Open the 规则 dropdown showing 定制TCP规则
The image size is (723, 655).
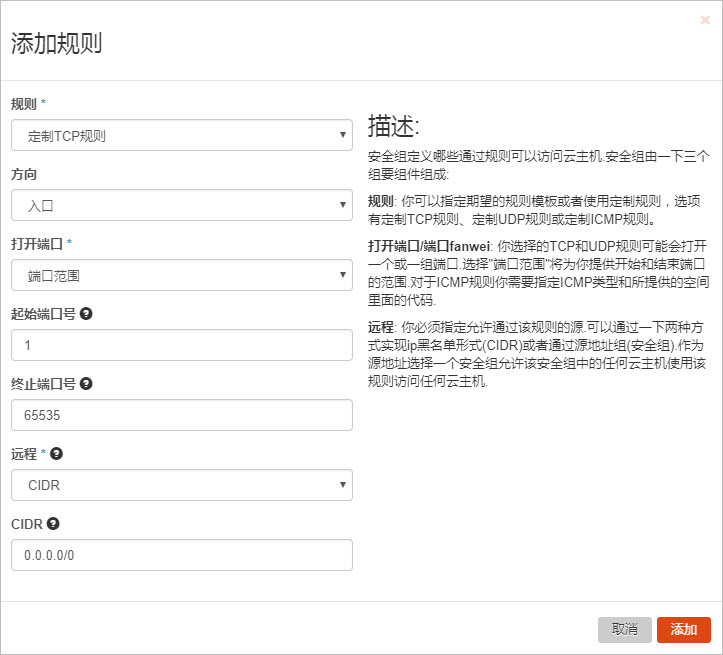(181, 135)
